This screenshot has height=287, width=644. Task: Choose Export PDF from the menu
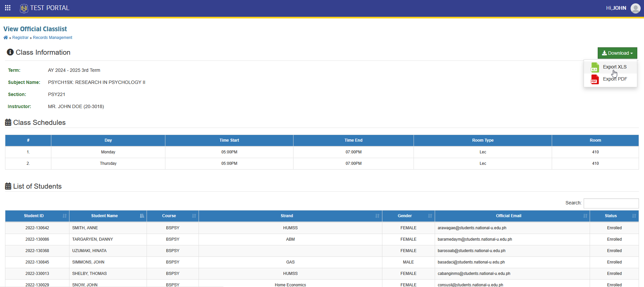click(615, 79)
